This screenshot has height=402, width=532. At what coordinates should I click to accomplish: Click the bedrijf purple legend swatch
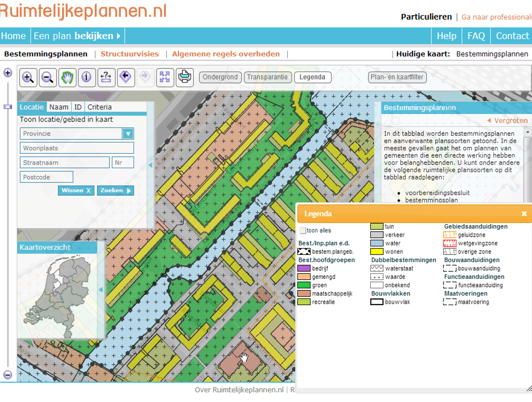pyautogui.click(x=304, y=269)
